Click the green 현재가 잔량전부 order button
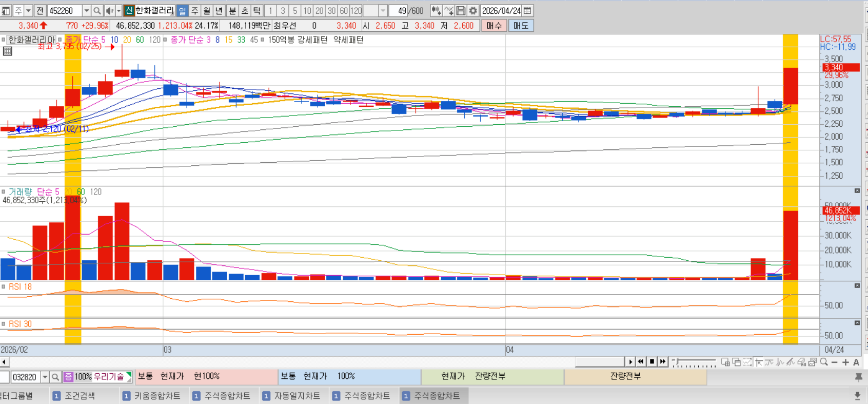 point(492,377)
